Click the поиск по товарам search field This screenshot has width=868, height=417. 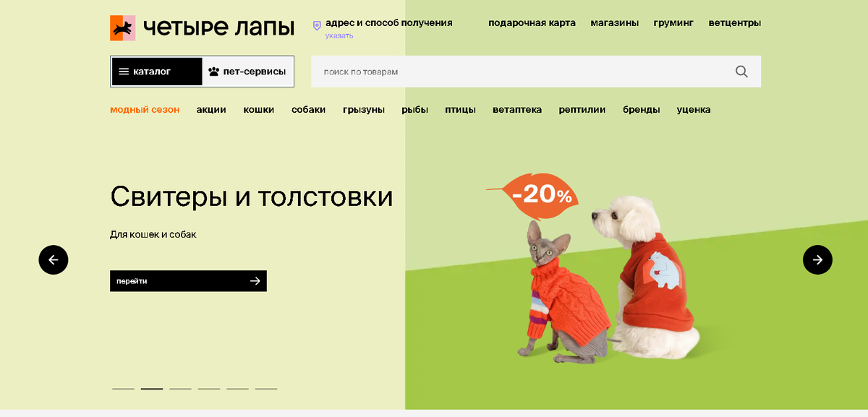(x=521, y=72)
